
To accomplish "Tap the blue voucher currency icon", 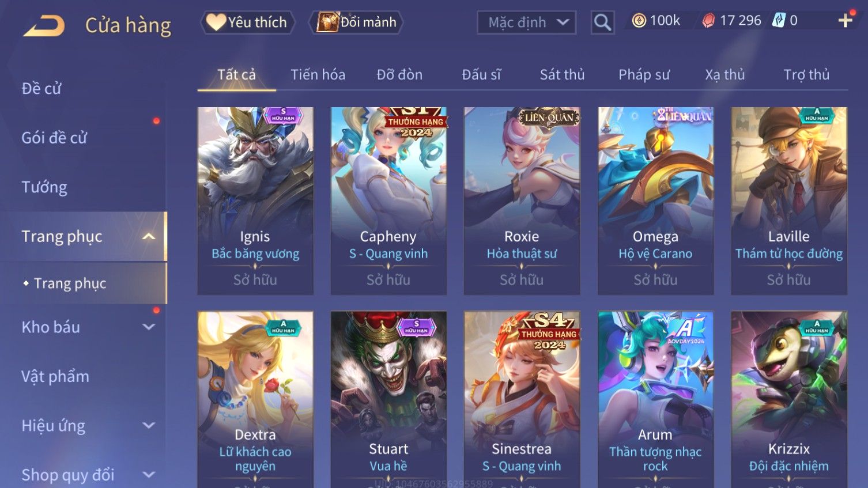I will coord(779,21).
